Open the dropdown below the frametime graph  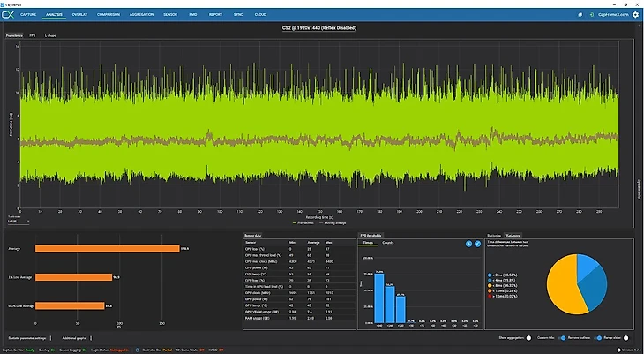coord(18,221)
